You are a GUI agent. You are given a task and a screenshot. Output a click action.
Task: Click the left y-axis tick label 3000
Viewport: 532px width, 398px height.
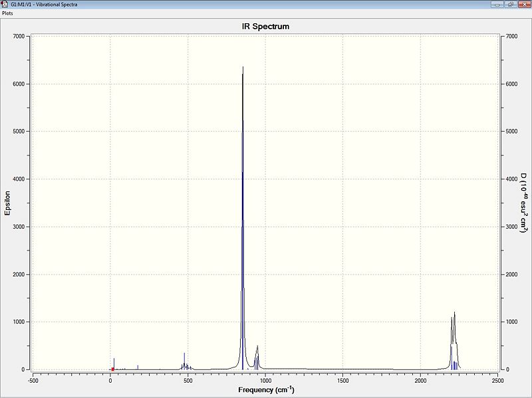(x=19, y=227)
